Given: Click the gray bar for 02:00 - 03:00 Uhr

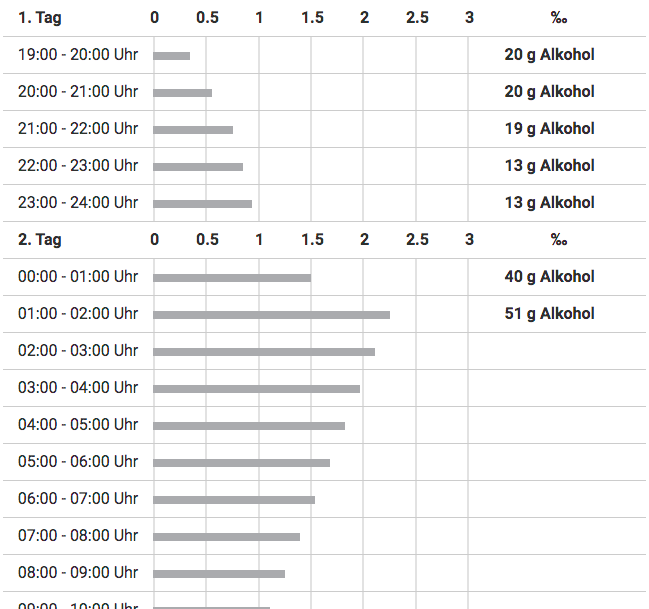Looking at the screenshot, I should tap(264, 352).
